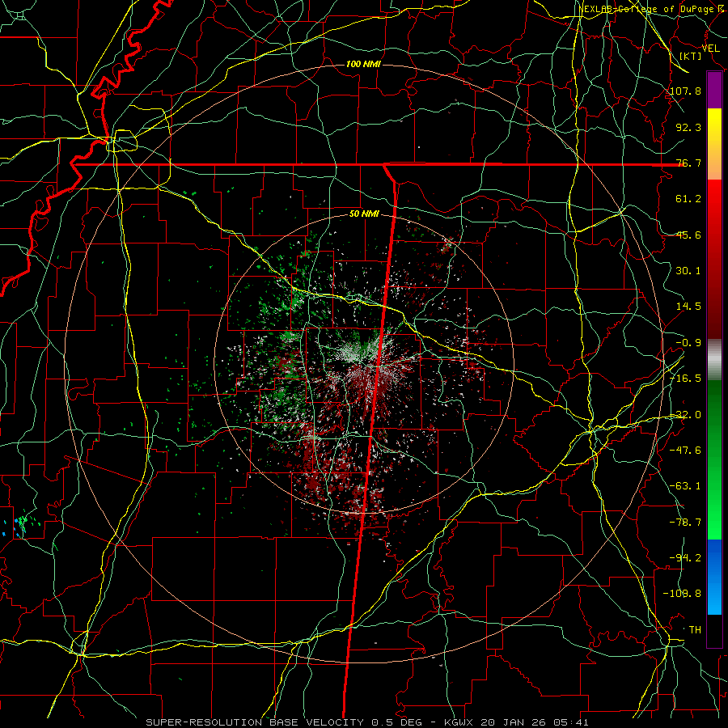728x728 pixels.
Task: Click the -94.2 value on velocity scale
Action: 685,558
